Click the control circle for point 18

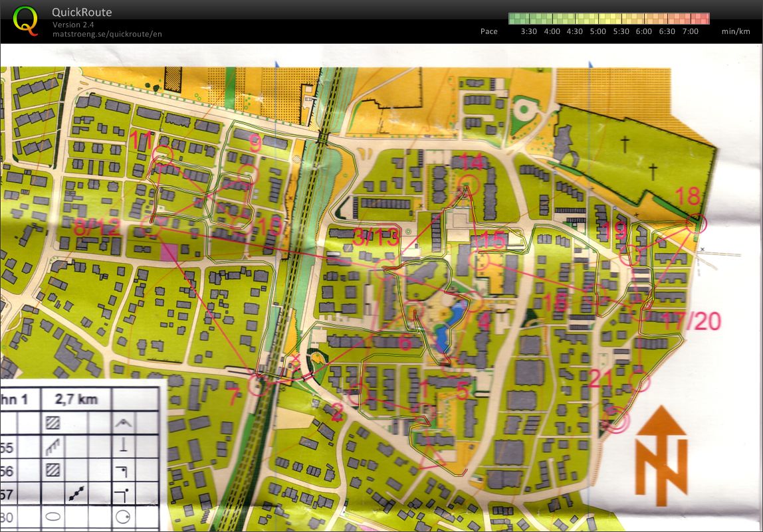[x=697, y=224]
